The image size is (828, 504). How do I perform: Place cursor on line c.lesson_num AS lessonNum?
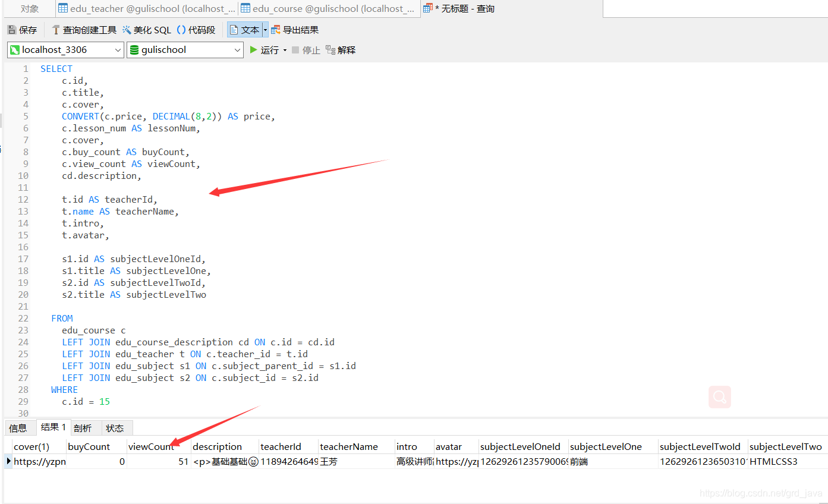click(131, 128)
